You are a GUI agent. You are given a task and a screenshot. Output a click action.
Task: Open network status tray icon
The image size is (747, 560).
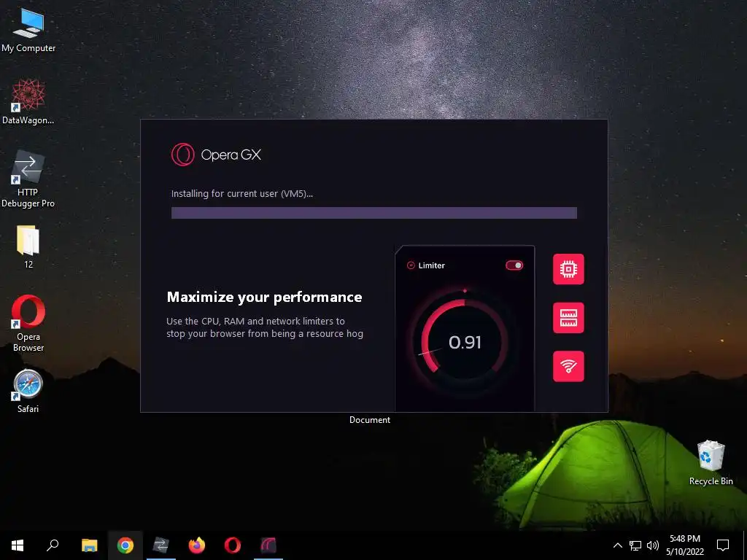(x=635, y=545)
